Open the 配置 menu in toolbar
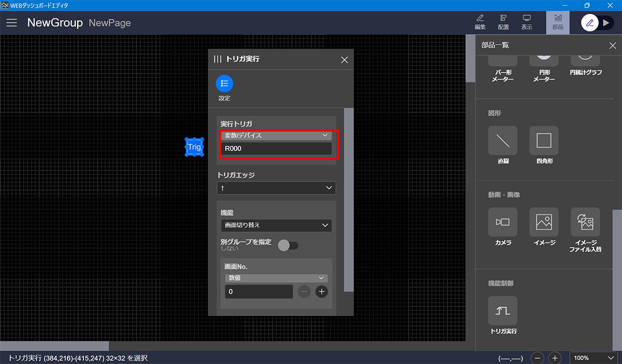The width and height of the screenshot is (622, 364). (503, 22)
